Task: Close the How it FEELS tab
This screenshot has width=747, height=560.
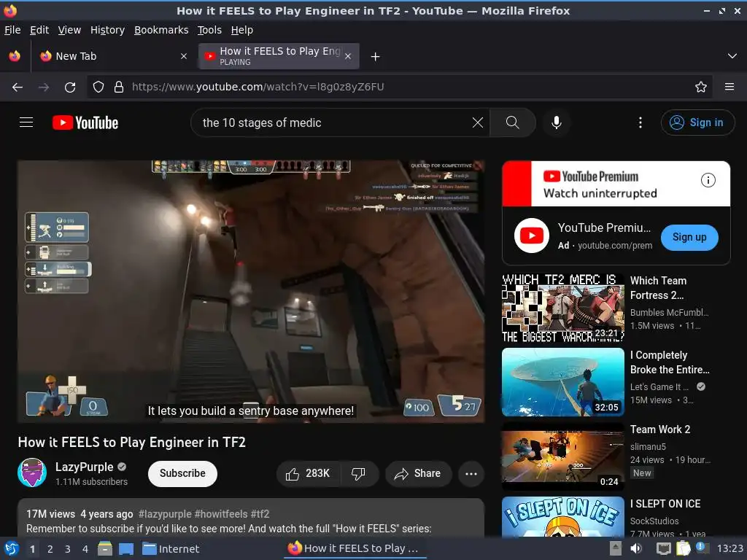Action: 348,56
